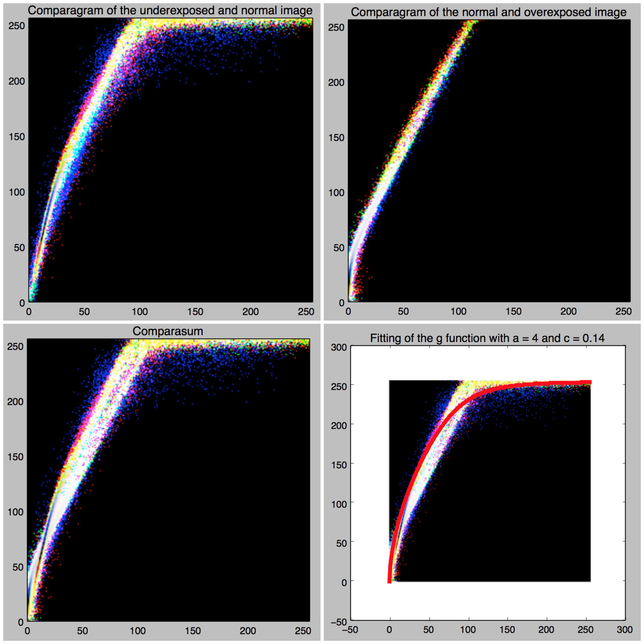
Task: Click the normal and overexposed comparagram title
Action: (x=489, y=12)
